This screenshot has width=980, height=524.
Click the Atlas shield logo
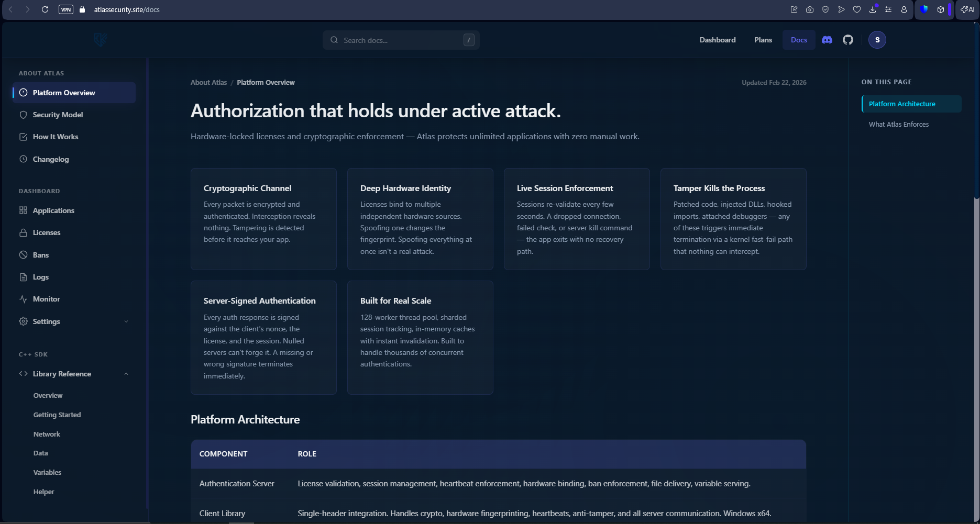pos(101,40)
